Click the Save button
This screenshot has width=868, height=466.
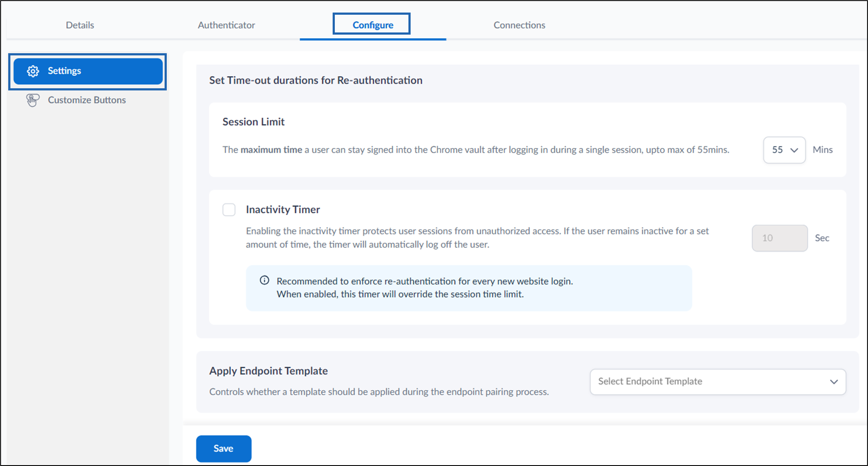[x=223, y=448]
